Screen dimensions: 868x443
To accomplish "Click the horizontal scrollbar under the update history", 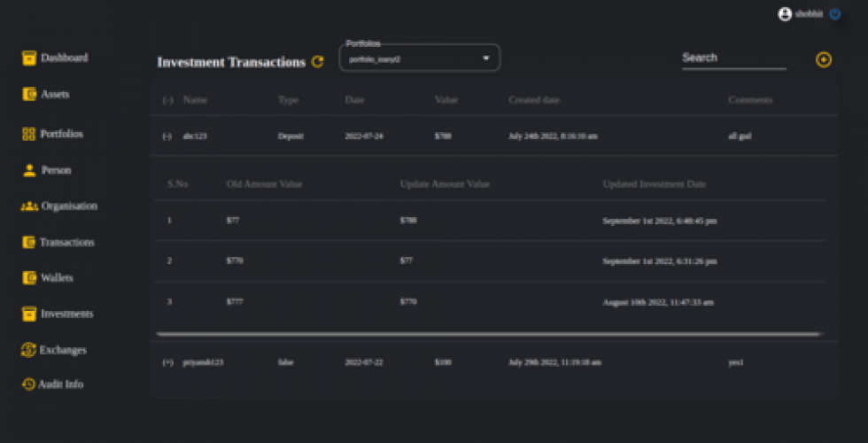I will [x=488, y=334].
